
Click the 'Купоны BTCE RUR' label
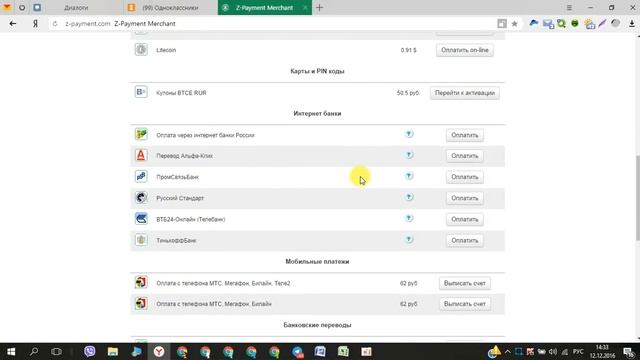(181, 93)
